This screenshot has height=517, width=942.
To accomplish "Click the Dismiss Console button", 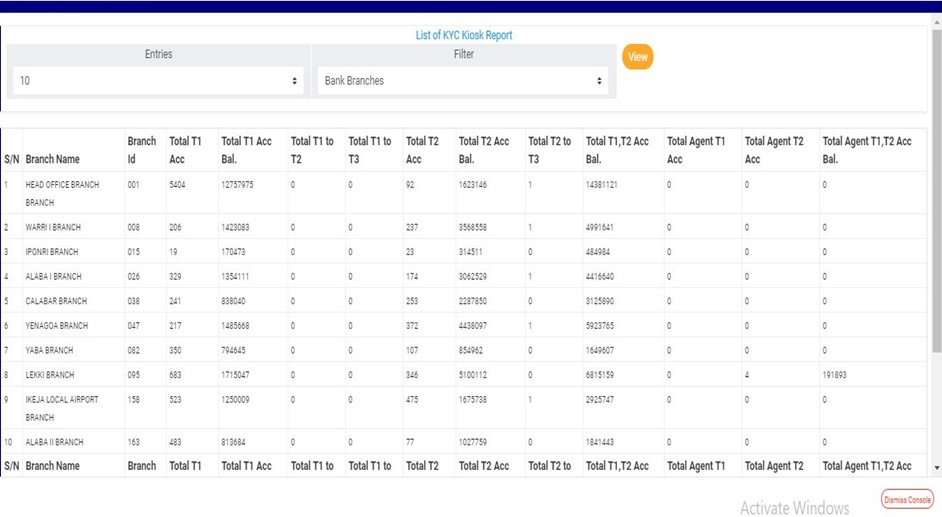I will 906,499.
